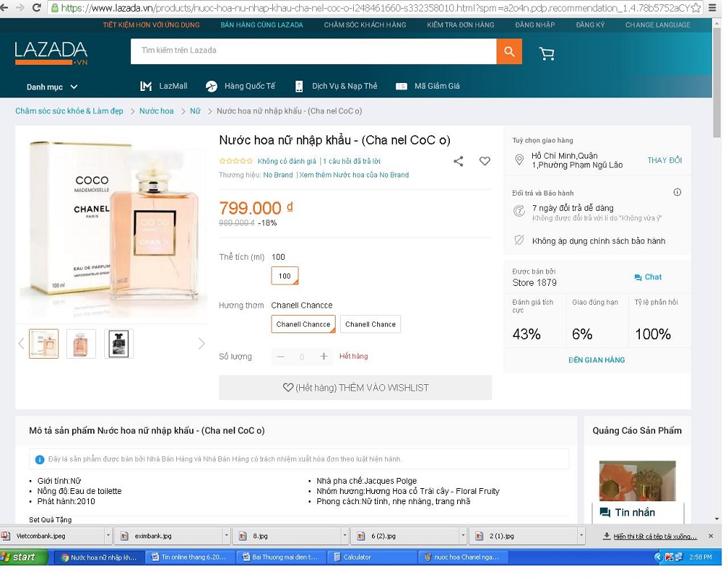Open Kiểm Tra Đơn Hàng menu
The width and height of the screenshot is (728, 582).
[461, 25]
